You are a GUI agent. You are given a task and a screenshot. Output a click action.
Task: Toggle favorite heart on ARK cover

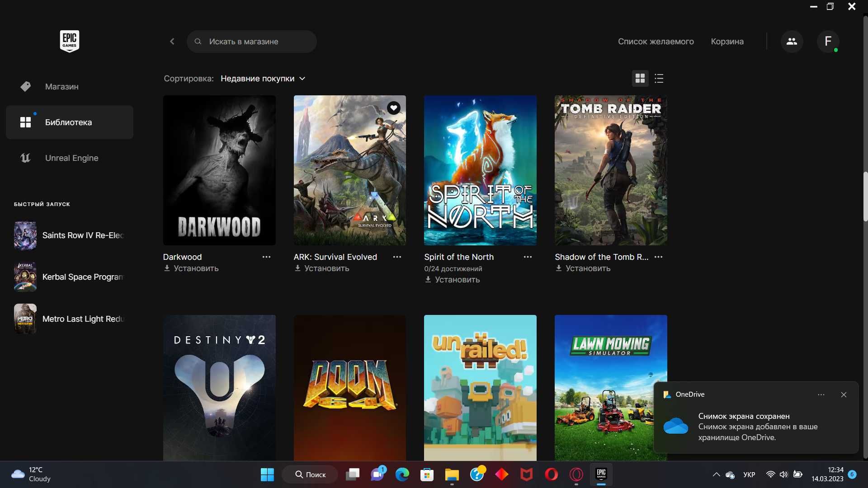pos(394,108)
